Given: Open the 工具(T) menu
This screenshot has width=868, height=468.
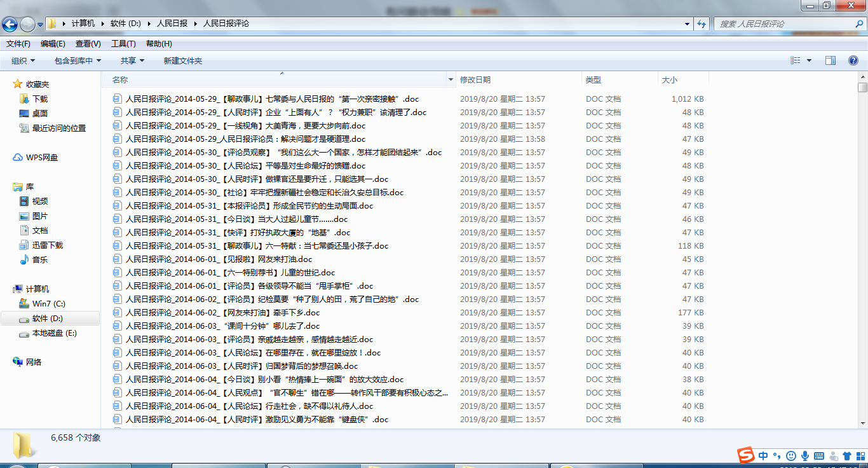Looking at the screenshot, I should click(123, 44).
